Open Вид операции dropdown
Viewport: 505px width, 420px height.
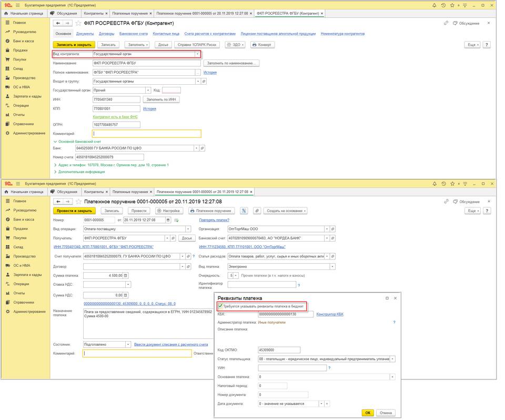tap(188, 229)
